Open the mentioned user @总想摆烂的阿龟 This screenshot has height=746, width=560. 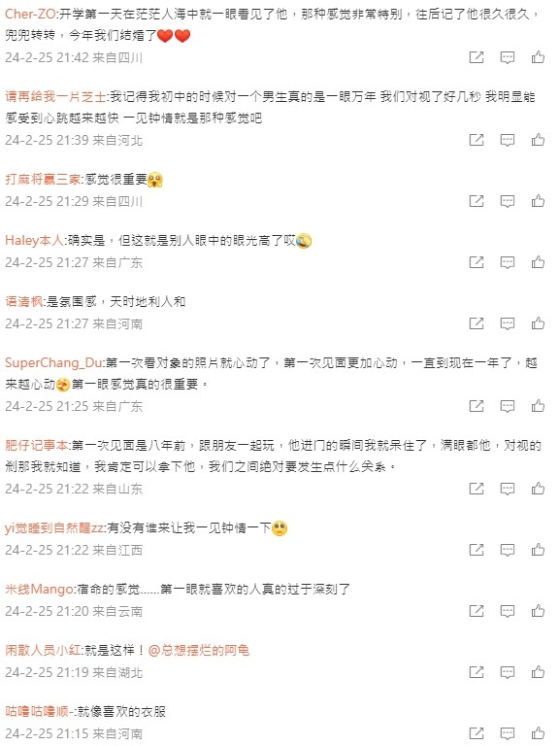click(x=199, y=651)
